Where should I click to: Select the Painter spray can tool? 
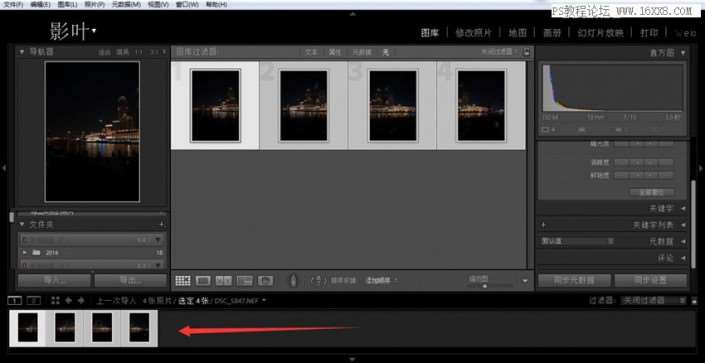293,281
